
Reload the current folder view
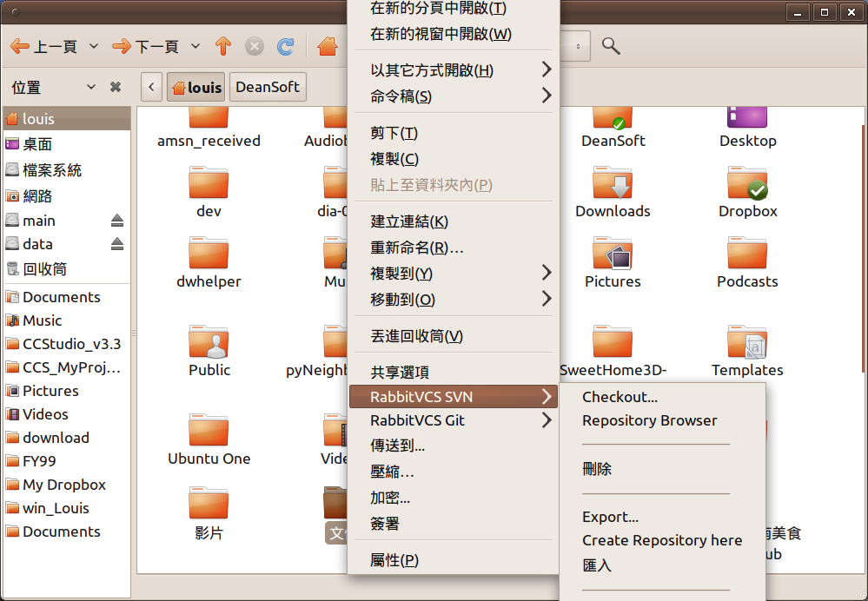285,47
